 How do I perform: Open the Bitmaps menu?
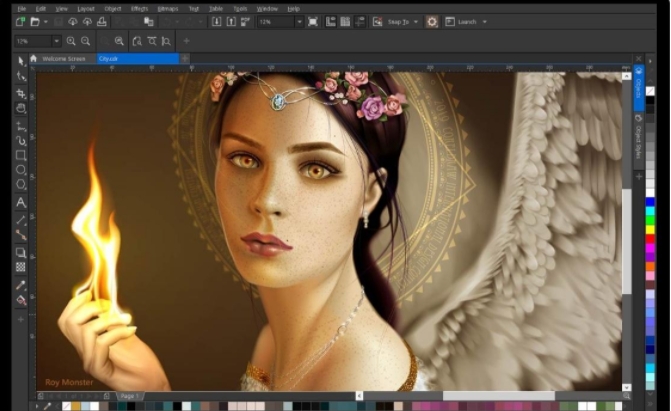point(168,9)
